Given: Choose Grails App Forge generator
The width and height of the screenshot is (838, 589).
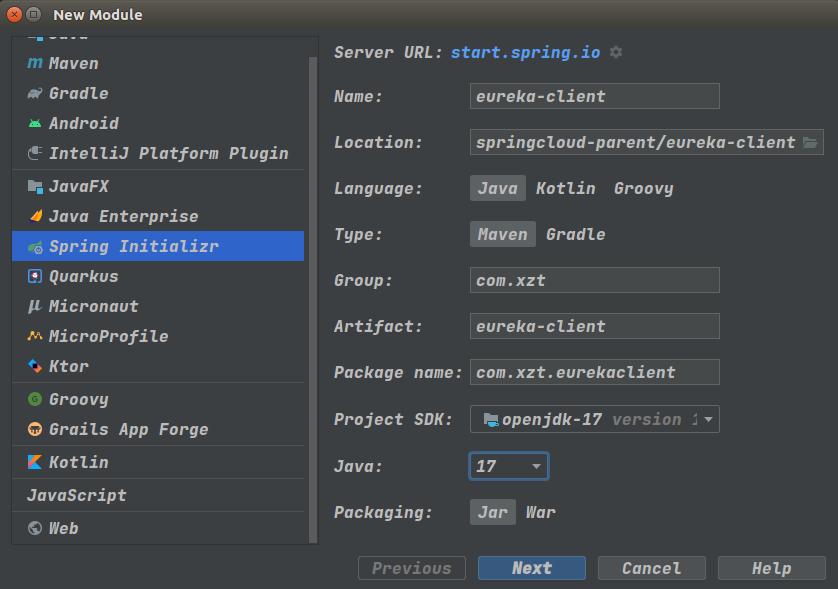Looking at the screenshot, I should coord(128,429).
